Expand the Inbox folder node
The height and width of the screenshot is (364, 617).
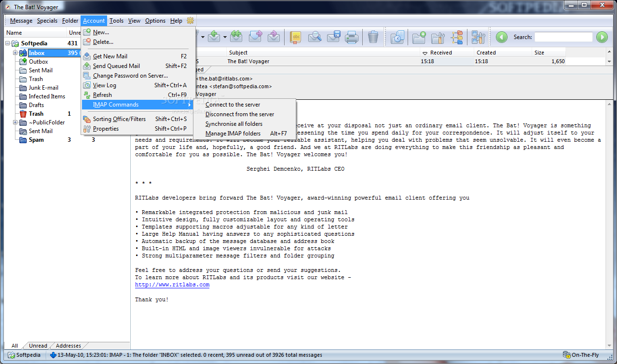coord(15,53)
